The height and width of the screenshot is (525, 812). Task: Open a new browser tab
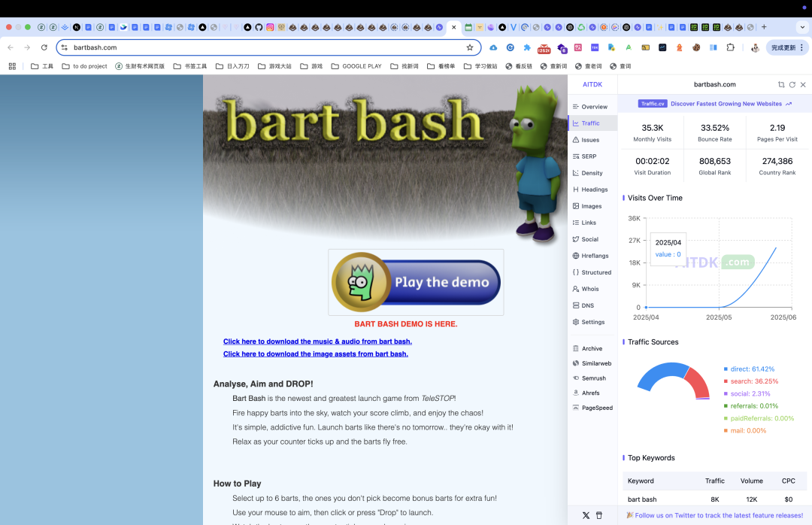click(764, 27)
